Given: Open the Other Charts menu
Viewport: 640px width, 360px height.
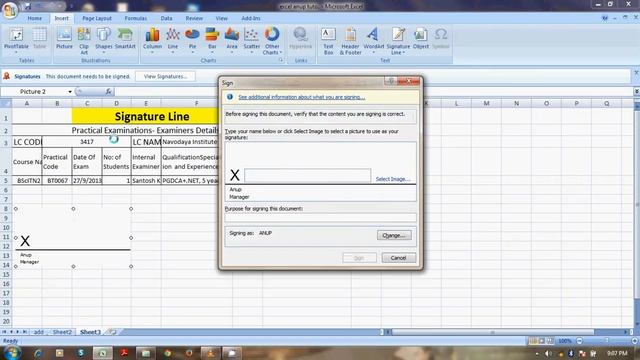Looking at the screenshot, I should (x=272, y=41).
